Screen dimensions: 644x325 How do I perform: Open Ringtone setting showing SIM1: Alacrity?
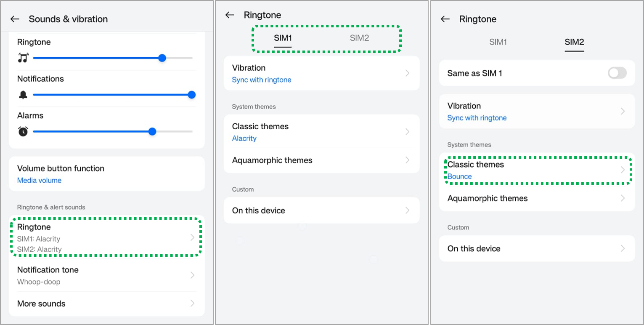pos(106,238)
